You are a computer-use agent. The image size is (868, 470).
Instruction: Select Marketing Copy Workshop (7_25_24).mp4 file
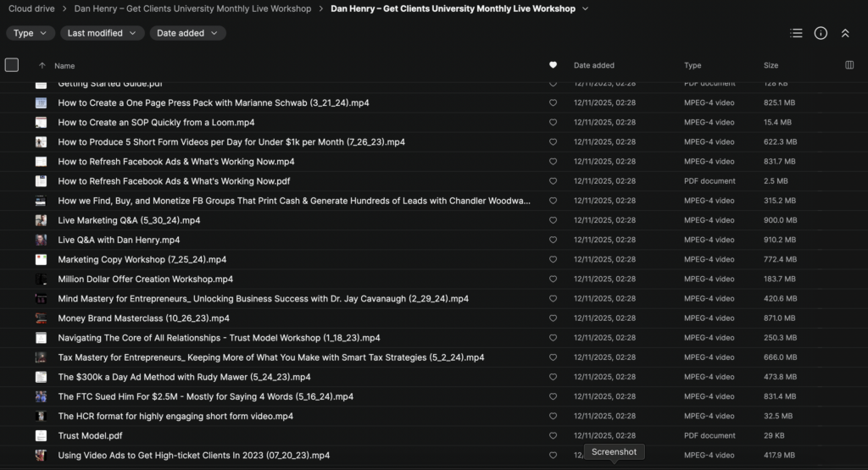click(x=142, y=260)
